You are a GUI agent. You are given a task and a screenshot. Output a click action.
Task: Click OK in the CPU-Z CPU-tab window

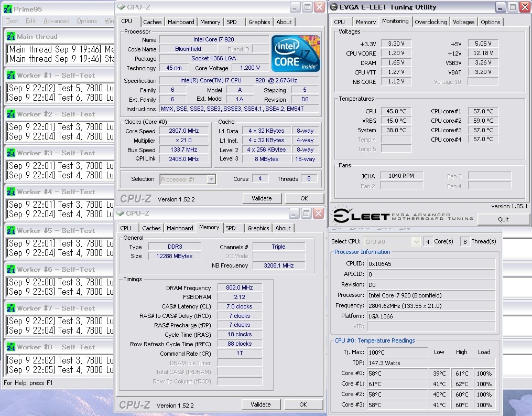coord(304,198)
